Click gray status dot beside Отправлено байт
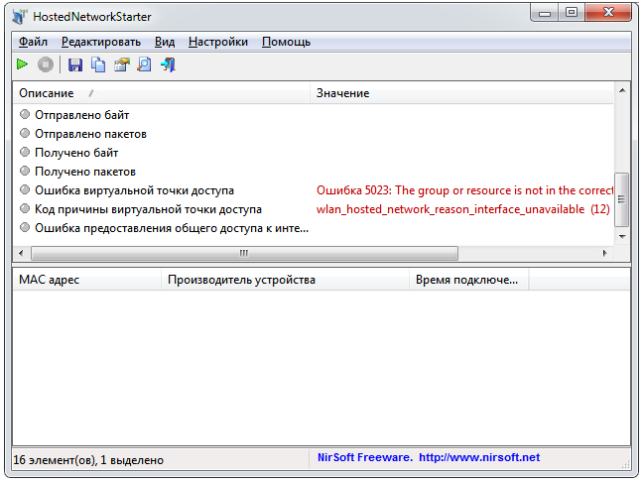The width and height of the screenshot is (643, 481). (25, 114)
